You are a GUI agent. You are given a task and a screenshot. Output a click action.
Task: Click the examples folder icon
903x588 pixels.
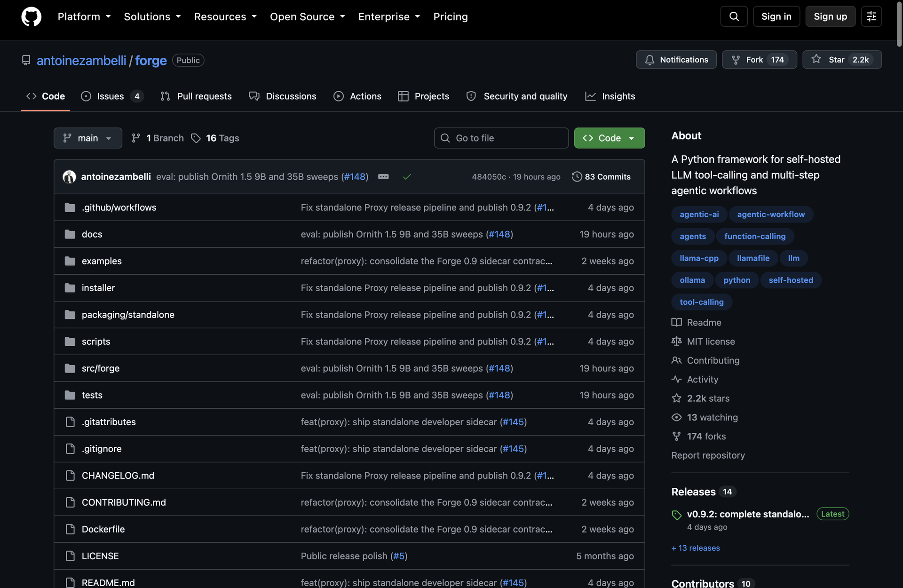pyautogui.click(x=70, y=261)
